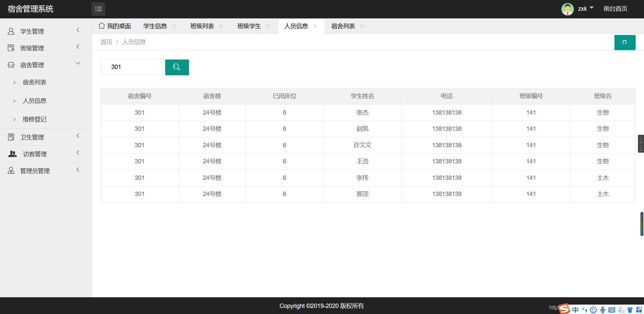Click the IME emoji smiley icon
The width and height of the screenshot is (644, 314).
[x=594, y=310]
